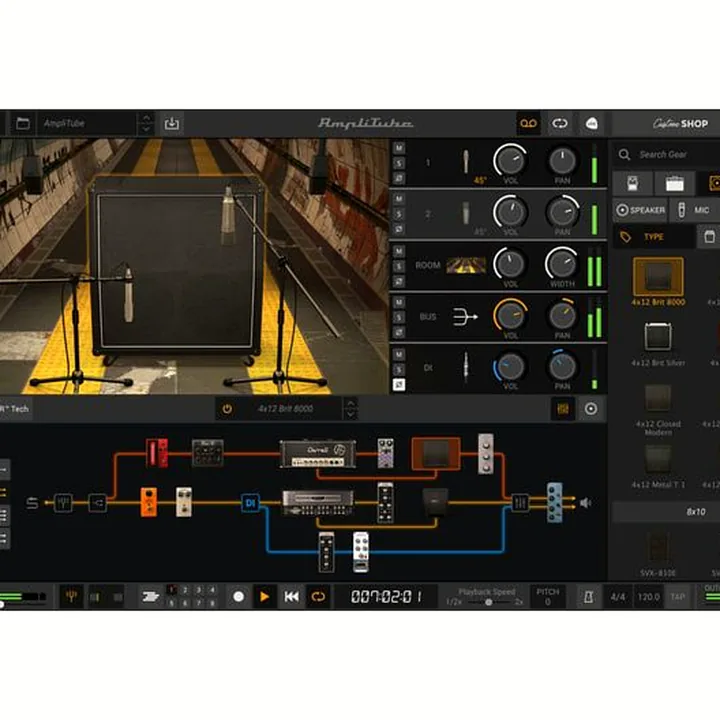Mute mic channel 2
Viewport: 720px width, 720px height.
(399, 199)
